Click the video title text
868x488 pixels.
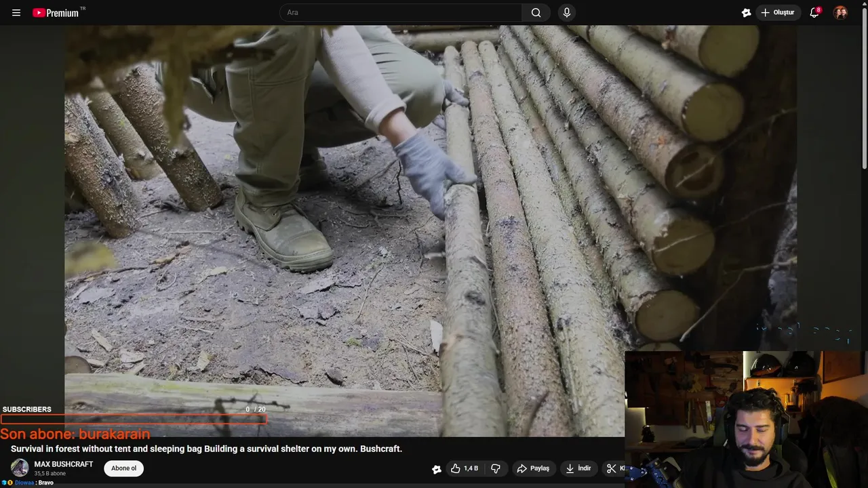206,449
